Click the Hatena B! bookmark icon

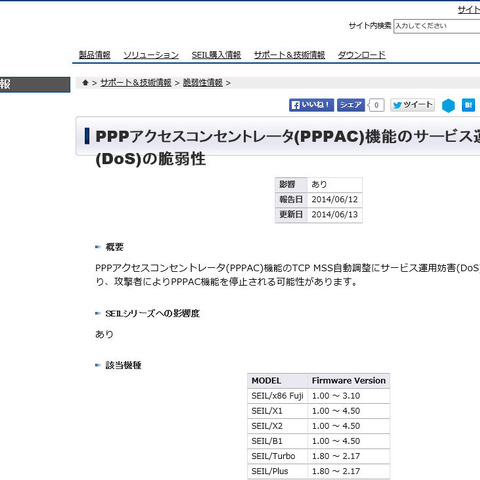click(468, 105)
